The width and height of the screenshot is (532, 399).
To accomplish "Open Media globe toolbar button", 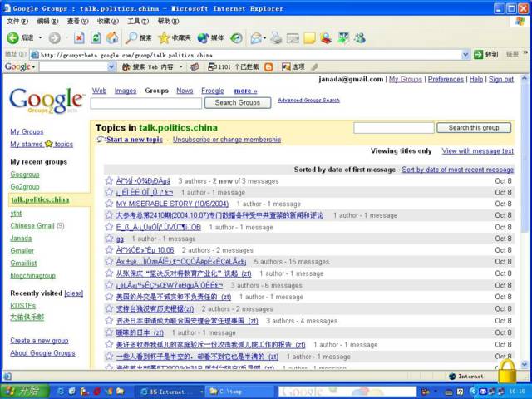I will (210, 37).
